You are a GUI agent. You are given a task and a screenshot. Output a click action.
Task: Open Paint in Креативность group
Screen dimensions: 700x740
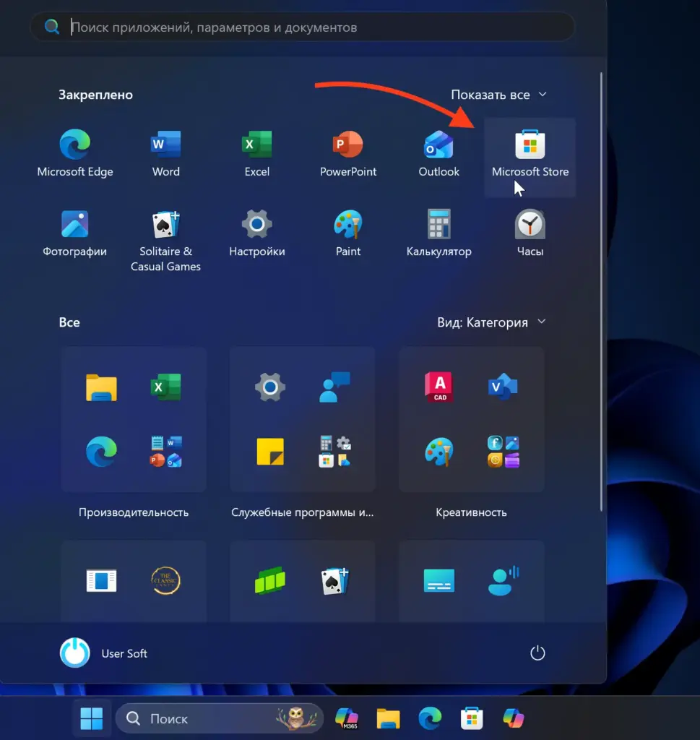pos(439,452)
